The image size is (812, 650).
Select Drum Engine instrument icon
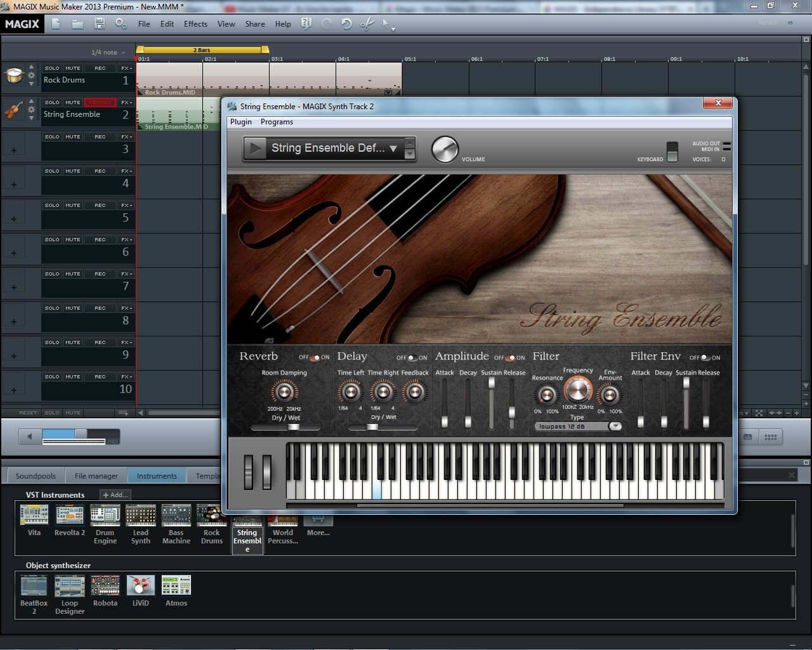tap(105, 514)
